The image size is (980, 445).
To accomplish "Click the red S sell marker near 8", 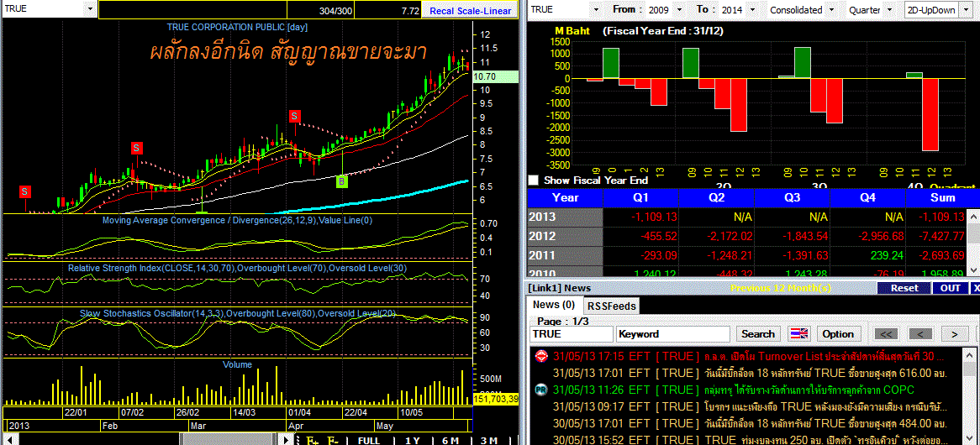I will (x=137, y=148).
